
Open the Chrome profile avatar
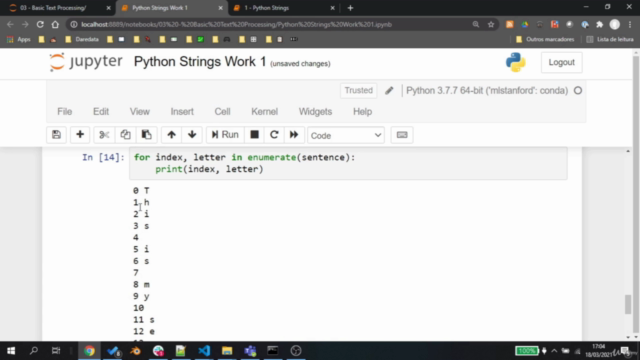(615, 24)
